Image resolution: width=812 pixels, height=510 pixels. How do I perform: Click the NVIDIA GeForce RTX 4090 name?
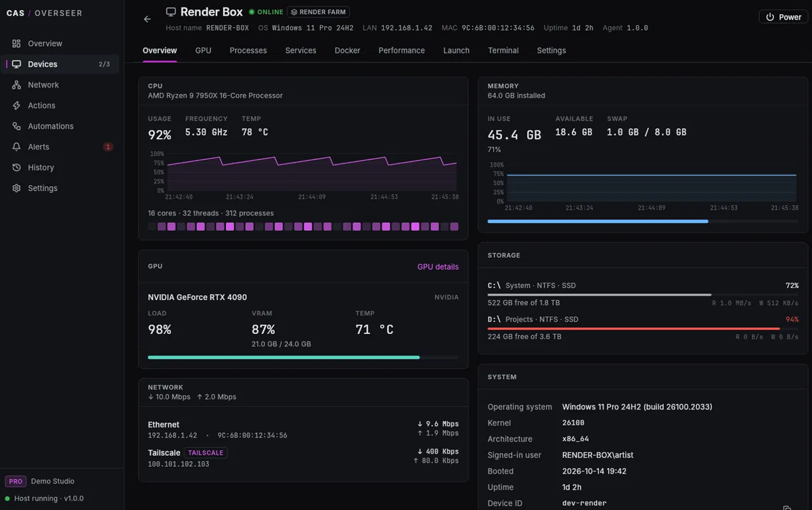(198, 297)
